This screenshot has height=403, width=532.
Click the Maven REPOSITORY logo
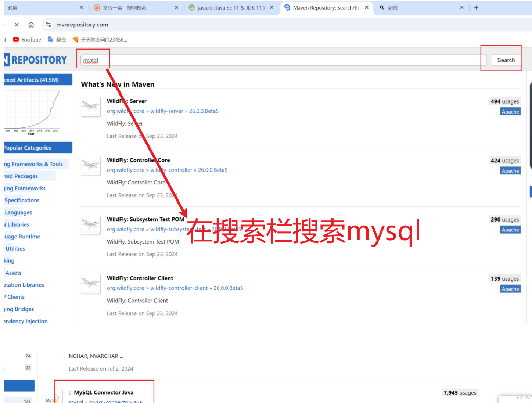tap(36, 60)
